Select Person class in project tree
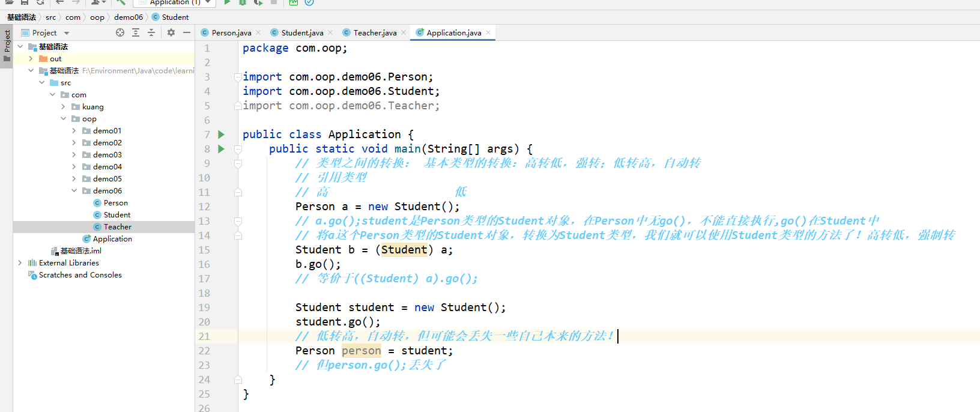 pos(116,202)
